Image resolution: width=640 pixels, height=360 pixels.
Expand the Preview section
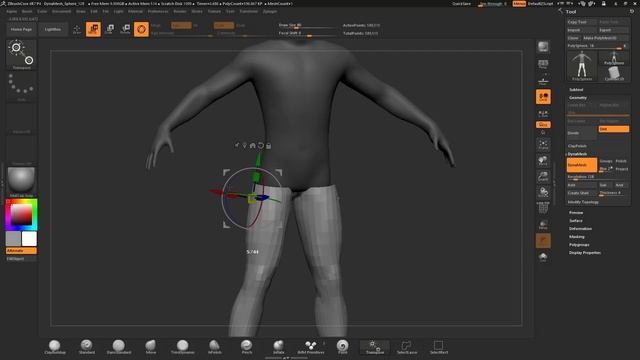(576, 213)
